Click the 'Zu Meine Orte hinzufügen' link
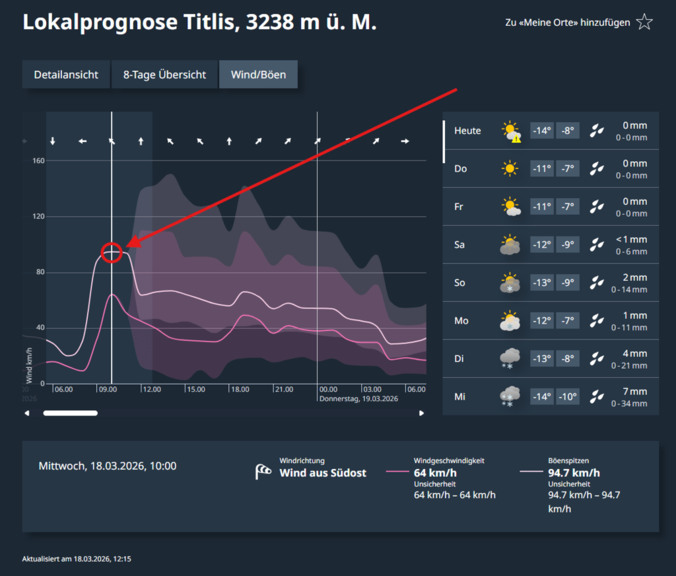The width and height of the screenshot is (676, 576). (568, 23)
